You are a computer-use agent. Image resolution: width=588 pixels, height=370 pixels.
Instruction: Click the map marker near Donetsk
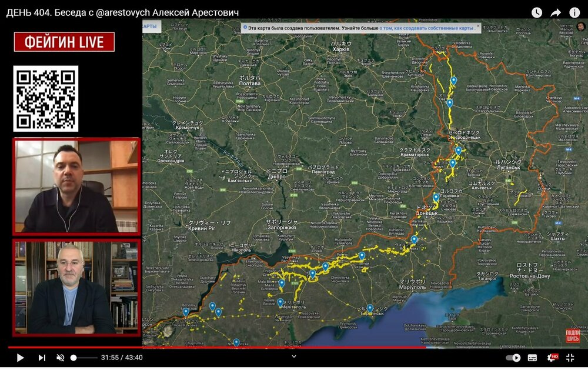[436, 197]
